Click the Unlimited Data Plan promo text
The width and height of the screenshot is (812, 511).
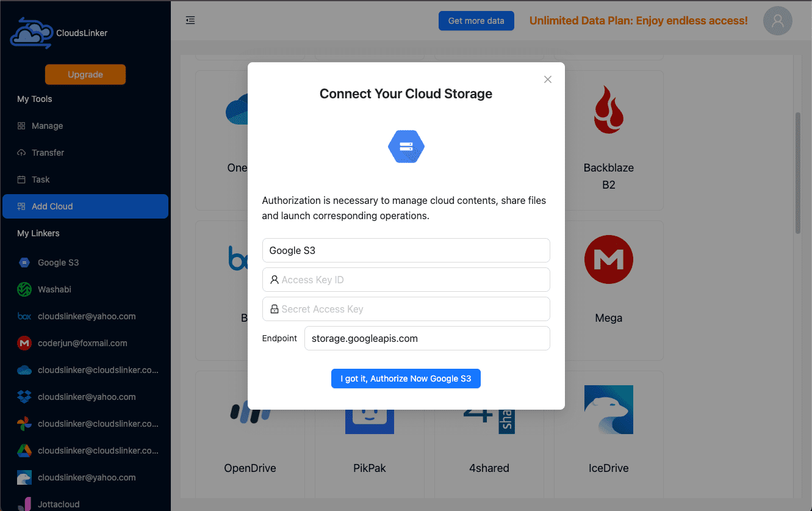(x=639, y=21)
